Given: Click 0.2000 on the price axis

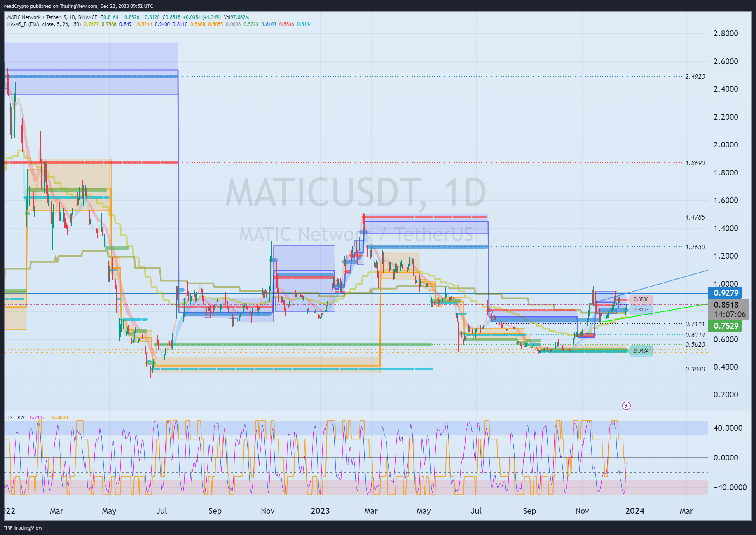Looking at the screenshot, I should [726, 395].
